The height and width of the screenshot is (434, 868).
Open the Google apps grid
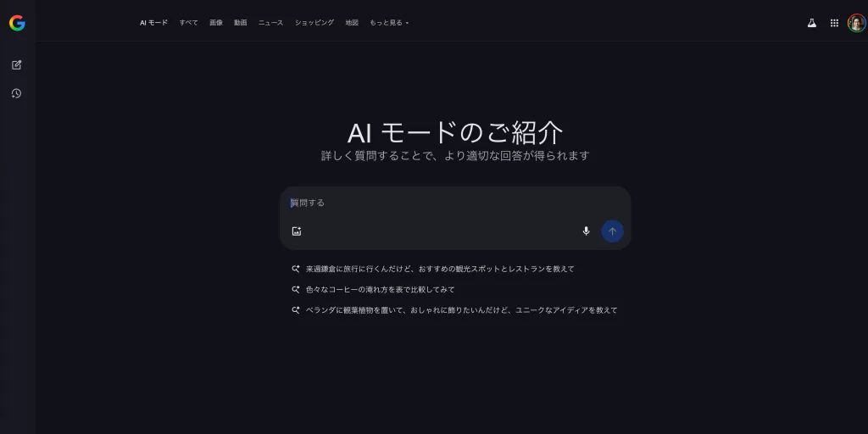(834, 23)
